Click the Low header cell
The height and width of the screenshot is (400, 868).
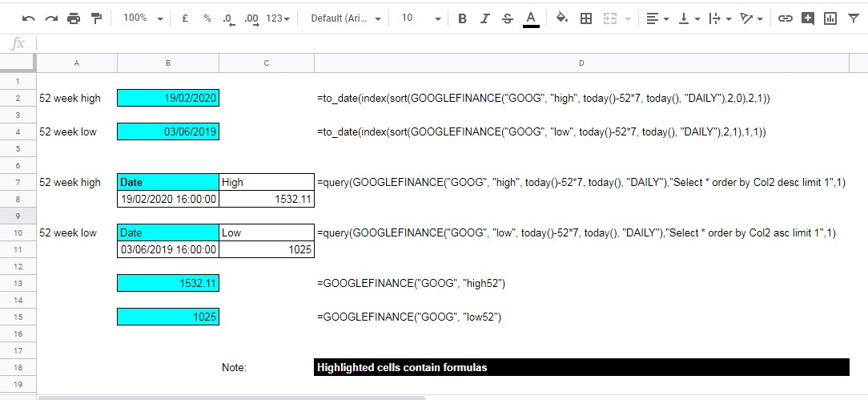(267, 232)
